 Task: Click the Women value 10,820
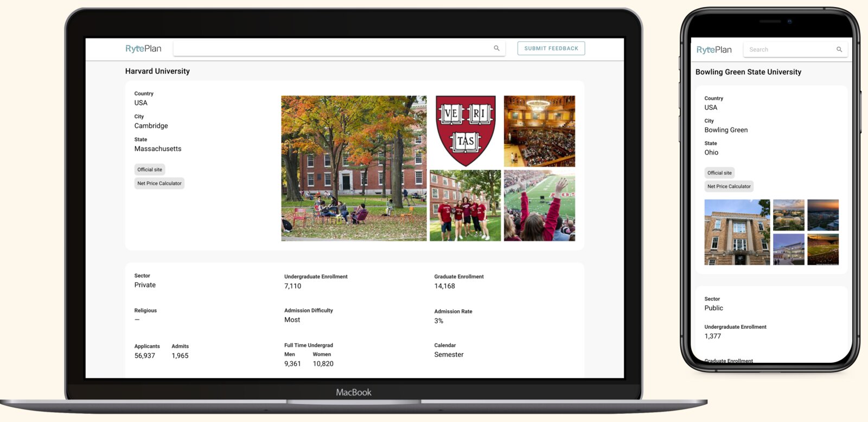click(x=323, y=364)
